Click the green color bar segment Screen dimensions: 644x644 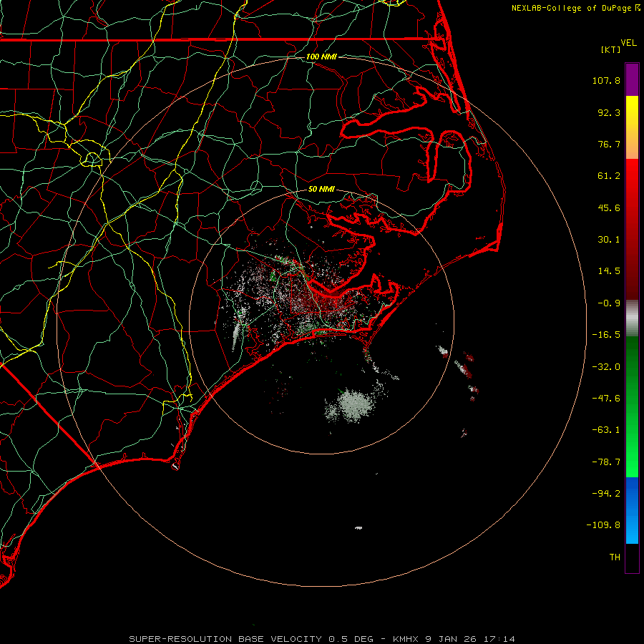(x=632, y=406)
